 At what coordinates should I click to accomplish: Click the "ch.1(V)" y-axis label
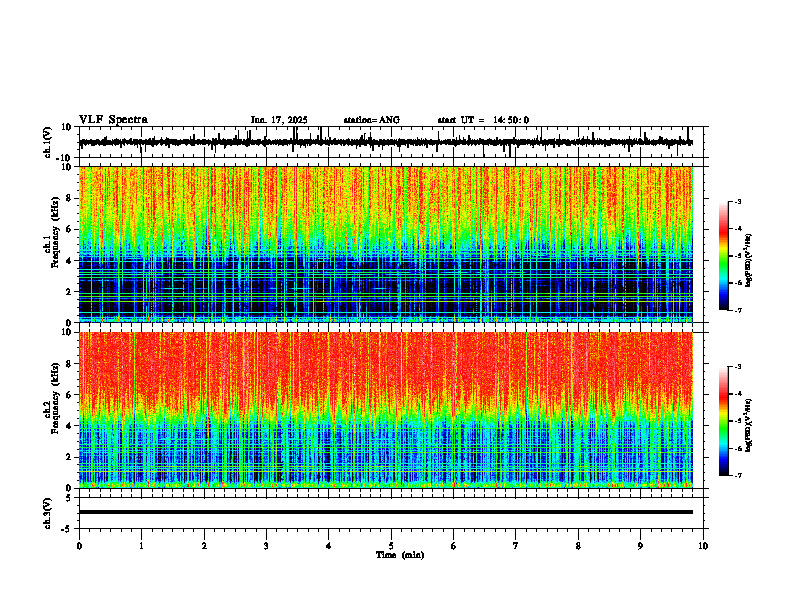click(x=48, y=142)
